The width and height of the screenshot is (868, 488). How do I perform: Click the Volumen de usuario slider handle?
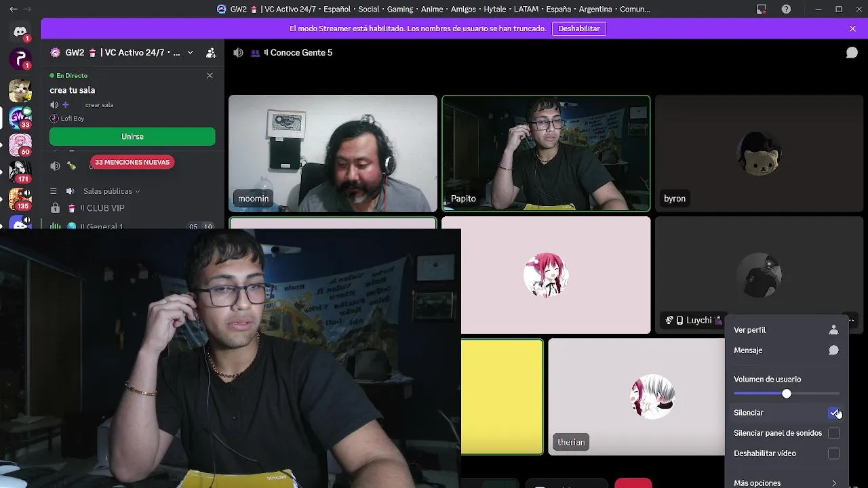(787, 394)
